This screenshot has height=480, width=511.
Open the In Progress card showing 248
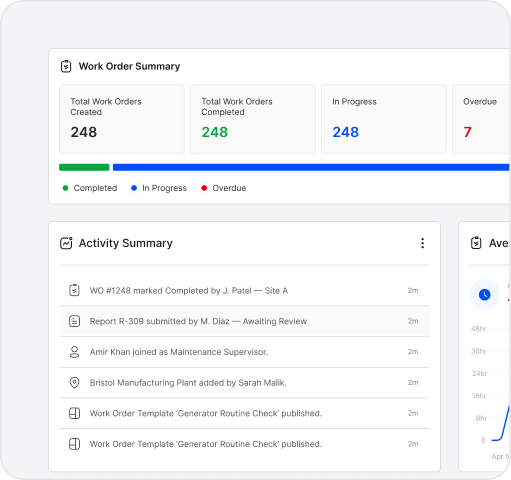pos(384,119)
